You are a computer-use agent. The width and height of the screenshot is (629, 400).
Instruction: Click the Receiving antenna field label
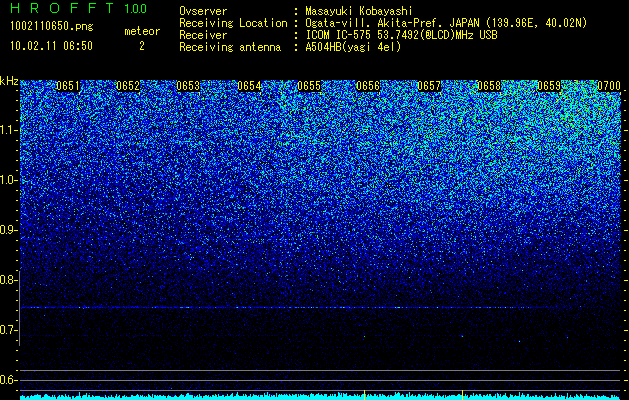tap(230, 47)
